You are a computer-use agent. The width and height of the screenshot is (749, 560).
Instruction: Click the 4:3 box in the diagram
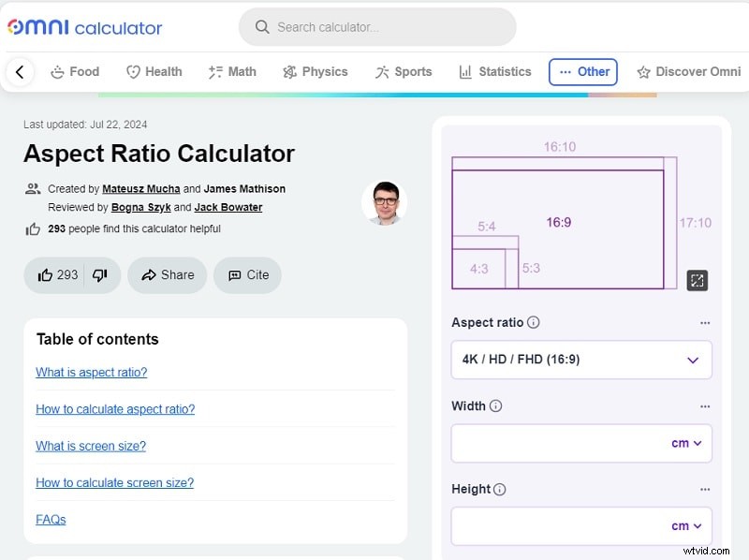(478, 269)
